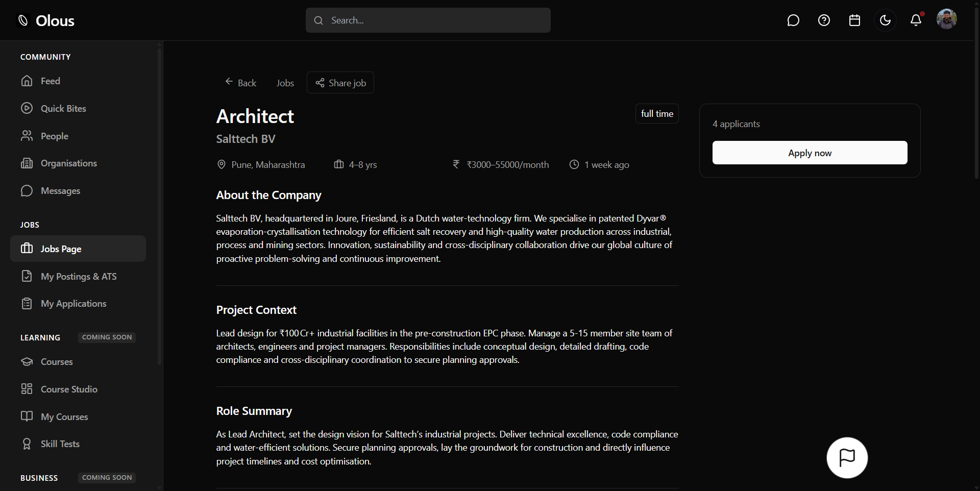Click the Courses graduation cap icon
The width and height of the screenshot is (980, 491).
click(x=27, y=362)
